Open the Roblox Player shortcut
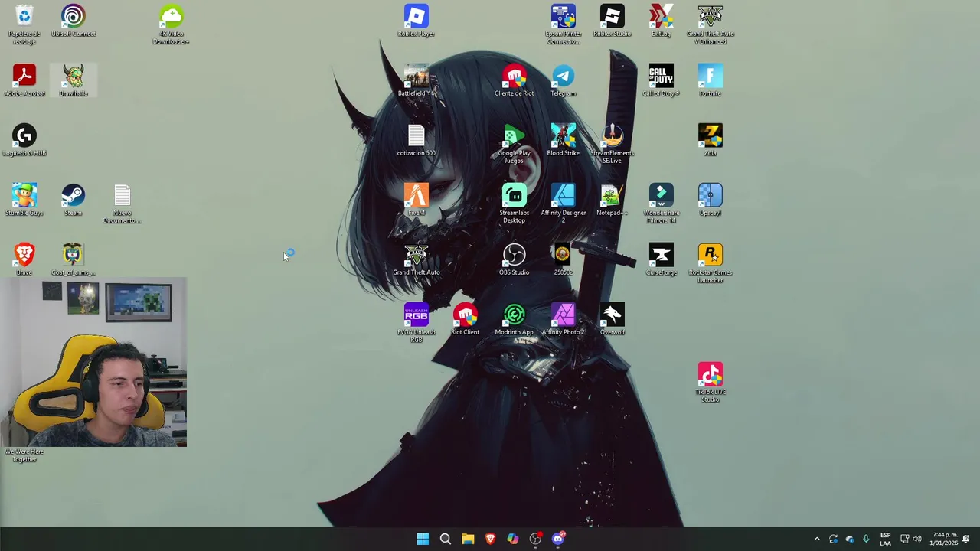 416,21
